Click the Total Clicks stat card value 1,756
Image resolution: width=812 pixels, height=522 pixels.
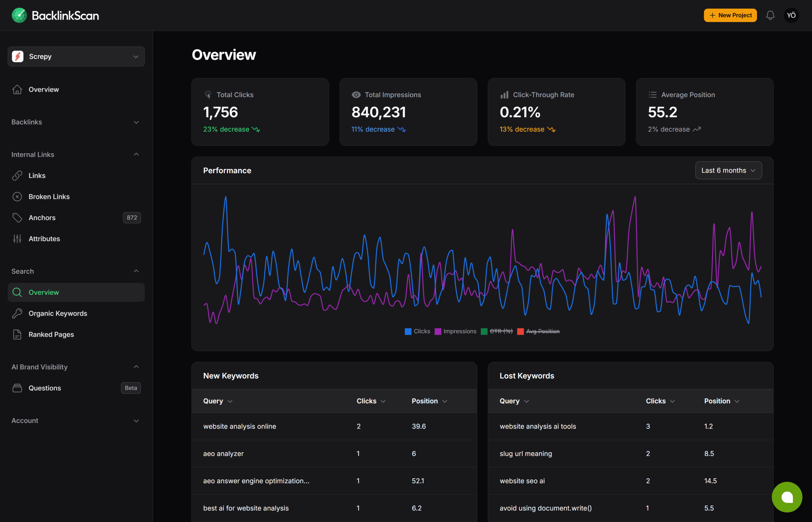[220, 112]
